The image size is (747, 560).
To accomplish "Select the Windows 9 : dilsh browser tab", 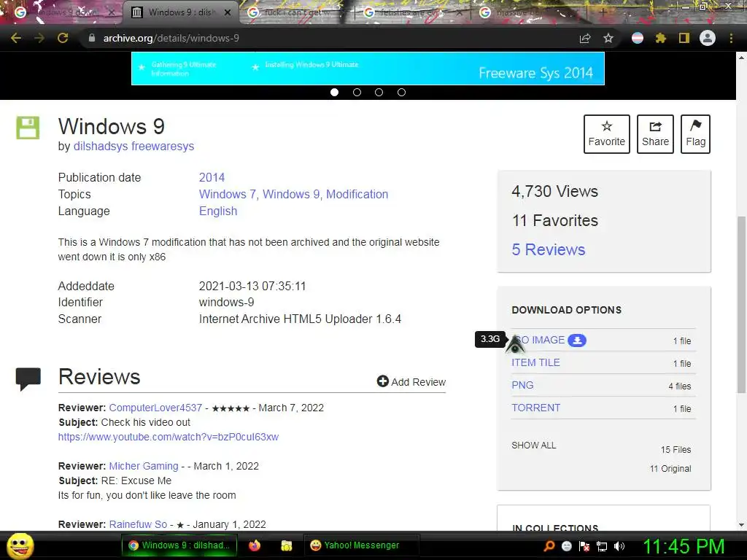I will tap(181, 12).
